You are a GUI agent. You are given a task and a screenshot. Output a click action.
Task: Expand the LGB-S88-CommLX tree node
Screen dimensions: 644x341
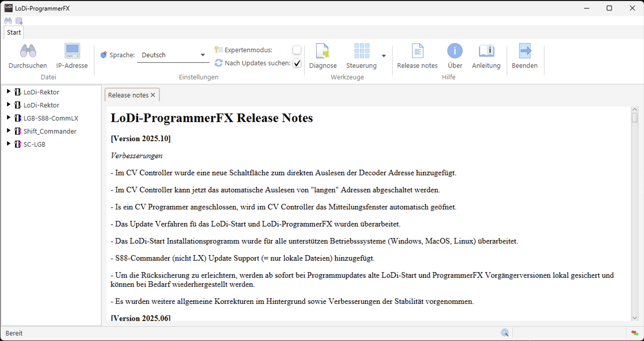tap(8, 117)
